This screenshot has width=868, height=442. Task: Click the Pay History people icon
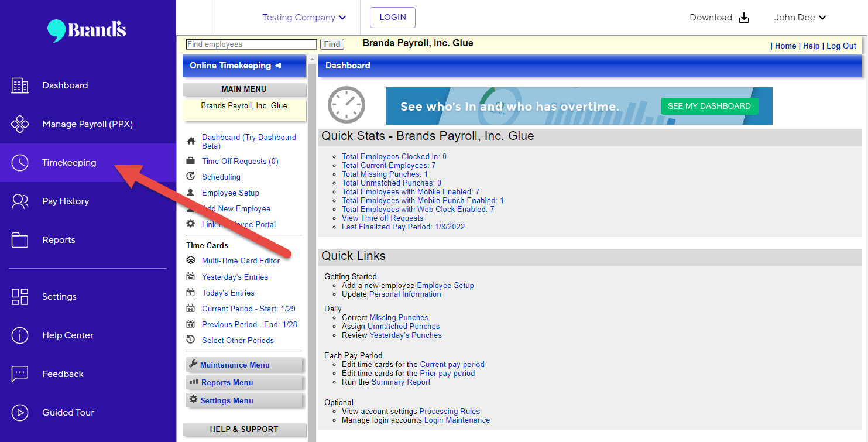[x=20, y=201]
